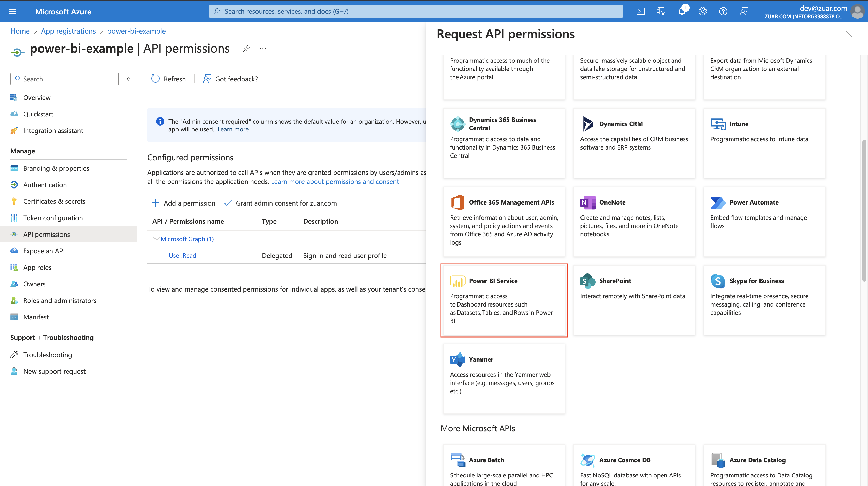Click Got feedback? button

(x=230, y=79)
